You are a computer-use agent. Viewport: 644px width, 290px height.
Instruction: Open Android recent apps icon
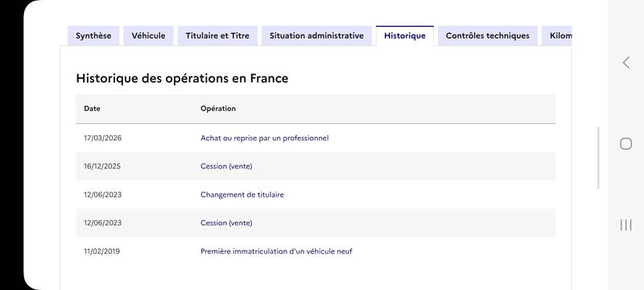(x=626, y=225)
